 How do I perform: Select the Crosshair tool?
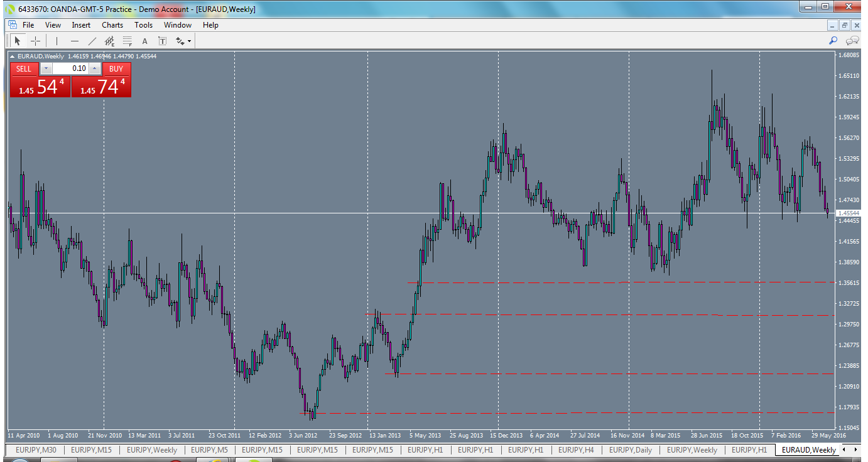pos(35,40)
